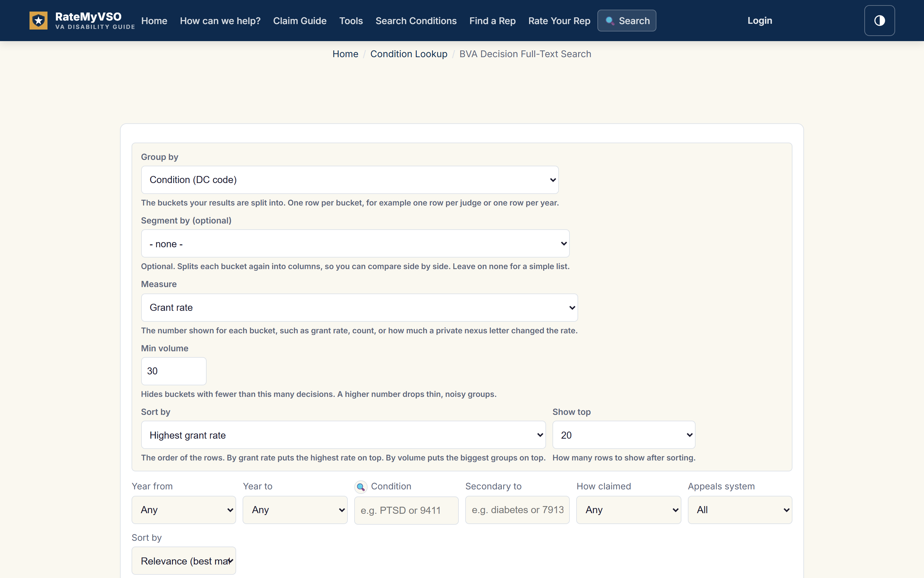
Task: Click 'Hides buckets with fewer' help text
Action: coord(319,394)
